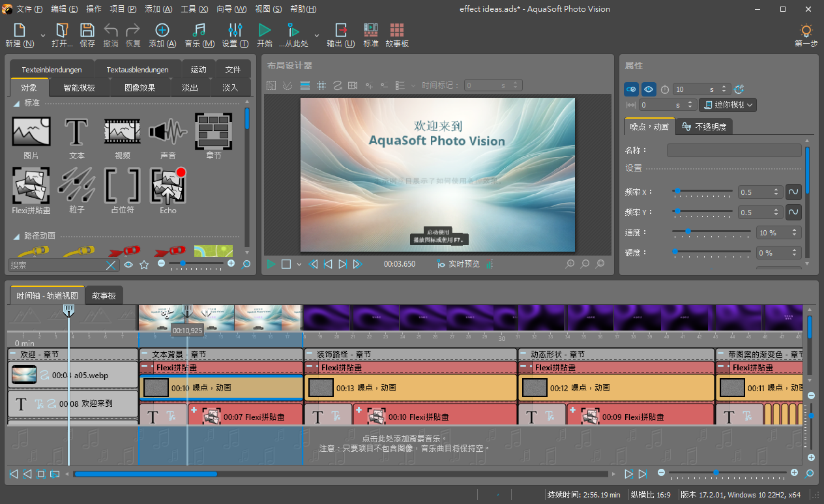Select the Echo object icon
Image resolution: width=824 pixels, height=504 pixels.
[x=168, y=190]
